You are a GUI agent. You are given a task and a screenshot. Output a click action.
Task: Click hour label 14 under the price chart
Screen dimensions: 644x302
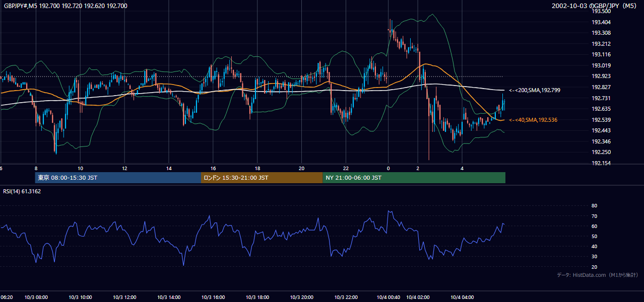[x=169, y=168]
